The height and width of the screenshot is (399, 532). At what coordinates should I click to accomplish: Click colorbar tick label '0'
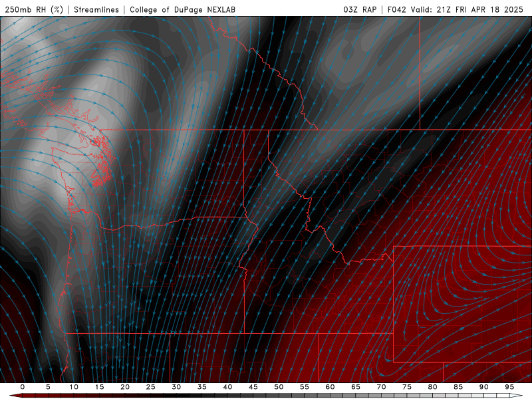coord(23,387)
